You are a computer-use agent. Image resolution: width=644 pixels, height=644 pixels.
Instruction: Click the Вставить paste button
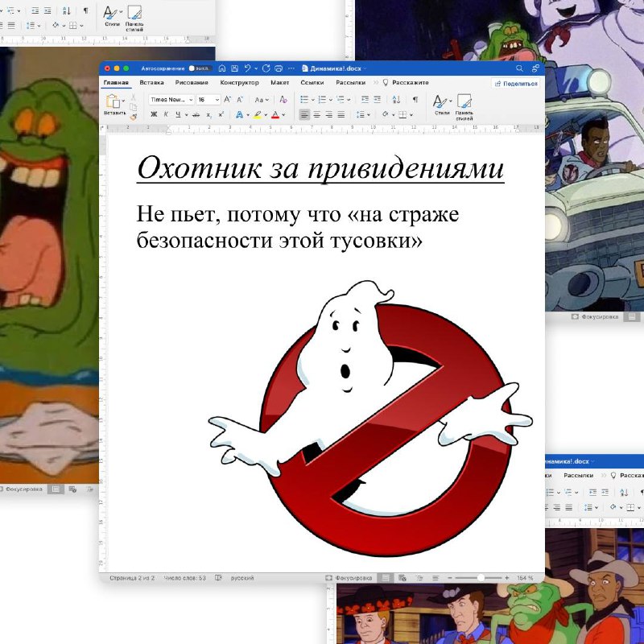pyautogui.click(x=114, y=105)
